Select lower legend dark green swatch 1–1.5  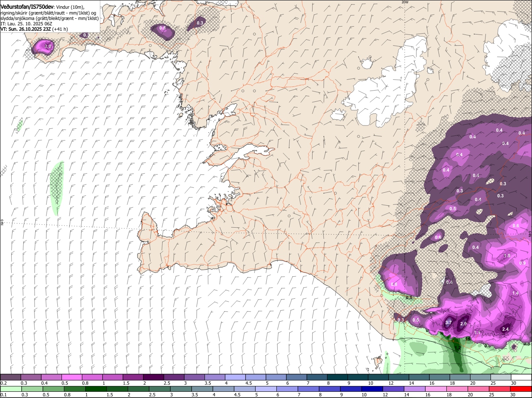tap(96, 388)
